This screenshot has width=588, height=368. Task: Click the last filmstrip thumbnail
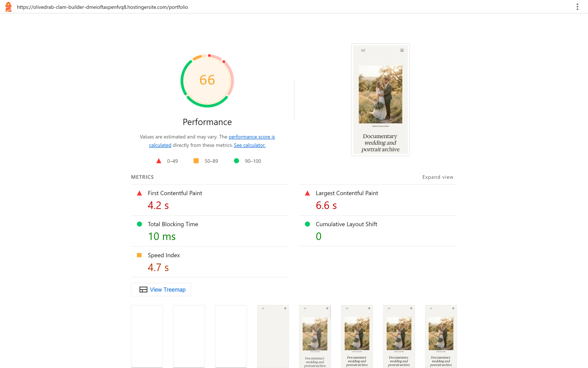441,336
